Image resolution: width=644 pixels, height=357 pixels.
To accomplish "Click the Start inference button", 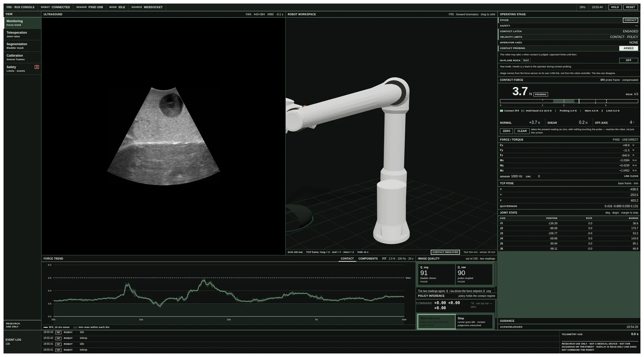I will (x=436, y=322).
